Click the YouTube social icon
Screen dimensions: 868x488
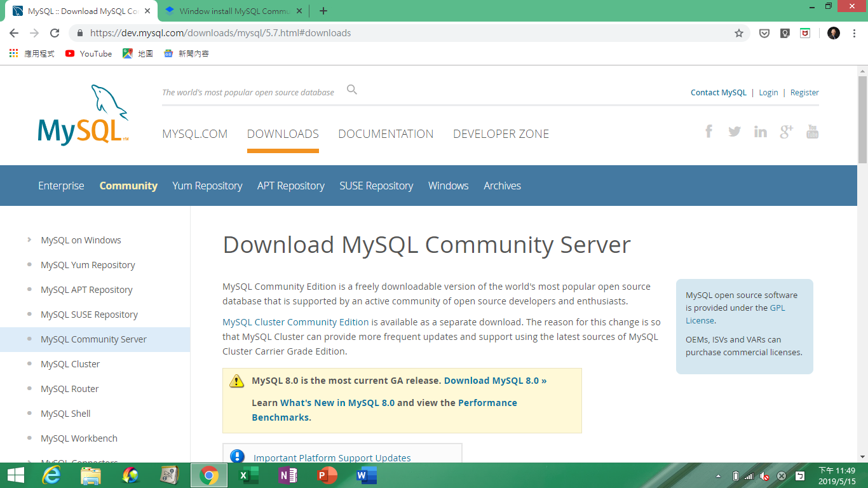click(x=812, y=131)
